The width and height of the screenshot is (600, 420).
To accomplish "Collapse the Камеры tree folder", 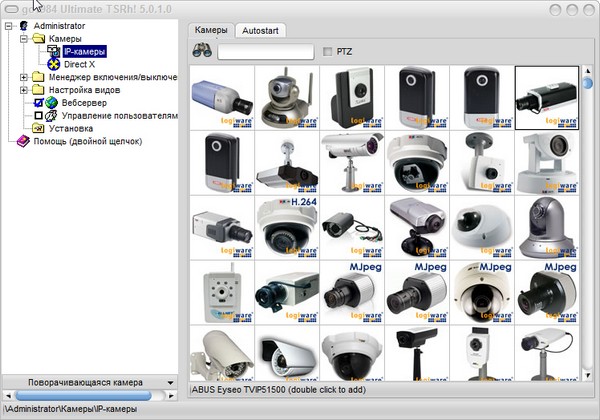I will click(24, 38).
